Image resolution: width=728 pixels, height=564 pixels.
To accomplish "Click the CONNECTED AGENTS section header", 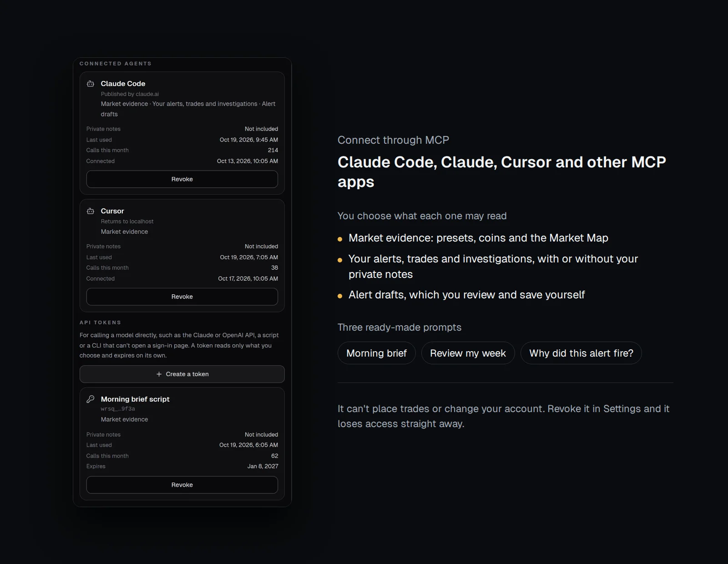I will [116, 64].
